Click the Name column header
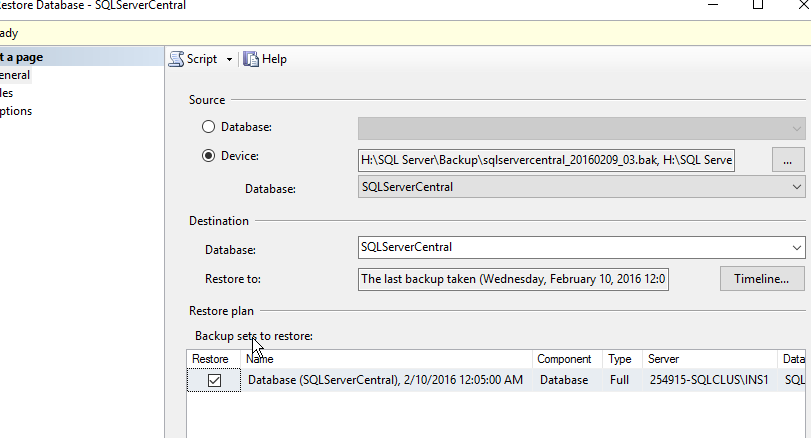 click(x=385, y=359)
